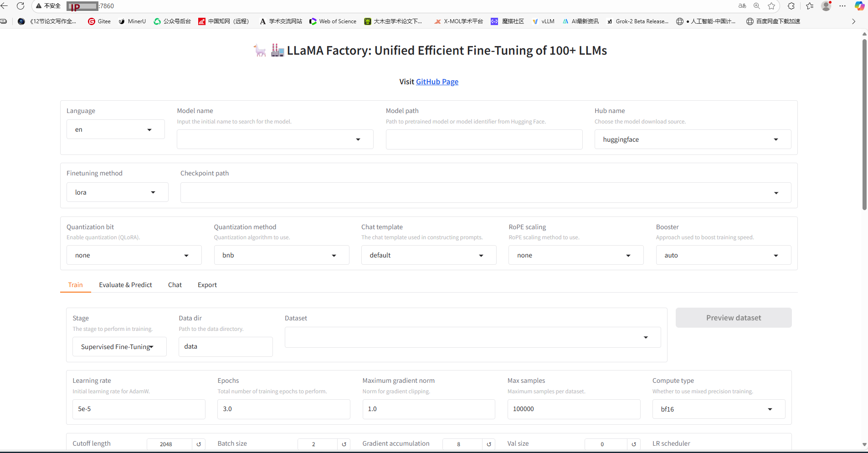This screenshot has height=453, width=868.
Task: Open the favorites list icon
Action: click(810, 6)
